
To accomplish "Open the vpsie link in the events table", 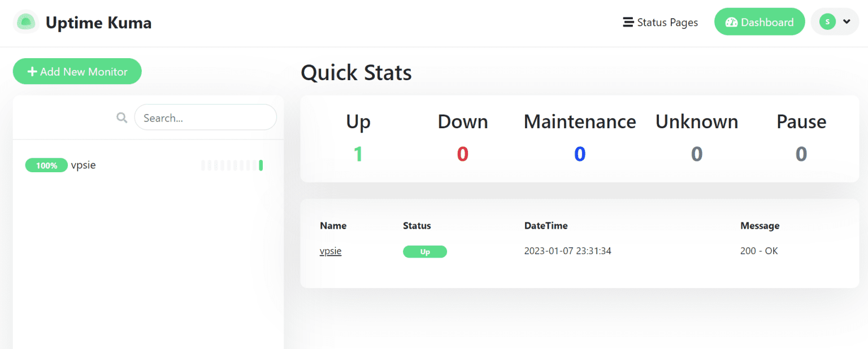I will (x=331, y=251).
